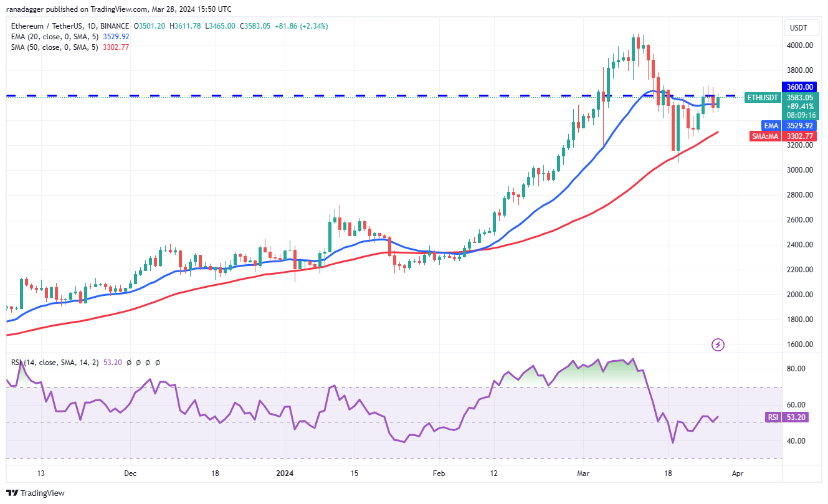828x504 pixels.
Task: Click the 3529.92 value in the EMA legend
Action: click(115, 37)
